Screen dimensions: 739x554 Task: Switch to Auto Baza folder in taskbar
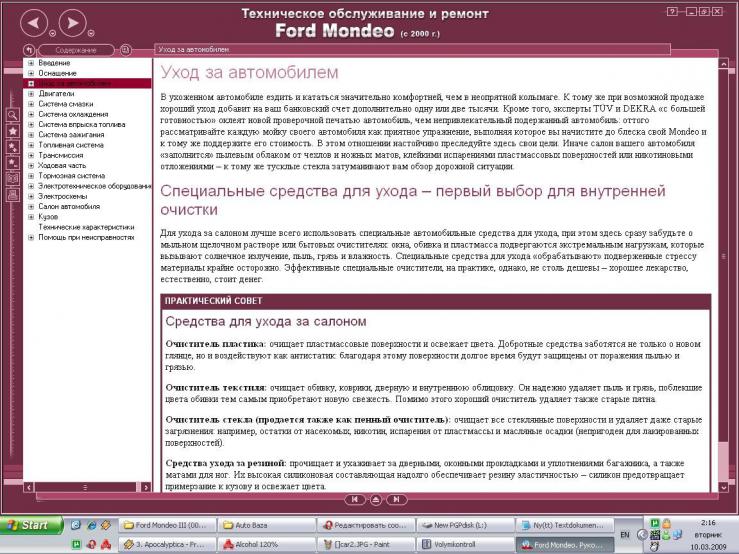267,525
